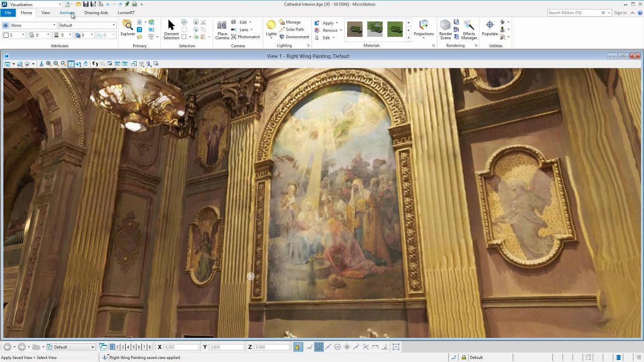Toggle view 1 button in view group
The height and width of the screenshot is (362, 644).
[x=112, y=347]
